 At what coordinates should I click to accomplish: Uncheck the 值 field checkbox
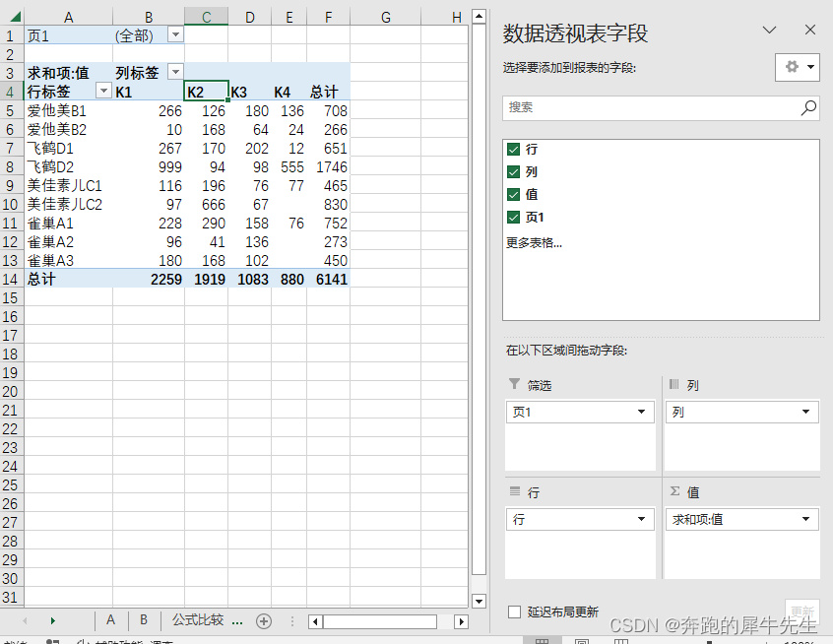click(513, 194)
